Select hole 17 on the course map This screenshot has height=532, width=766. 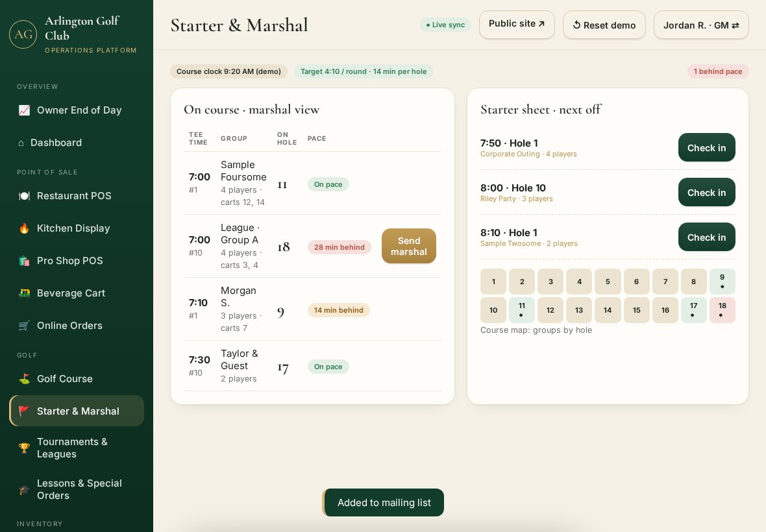pos(694,310)
